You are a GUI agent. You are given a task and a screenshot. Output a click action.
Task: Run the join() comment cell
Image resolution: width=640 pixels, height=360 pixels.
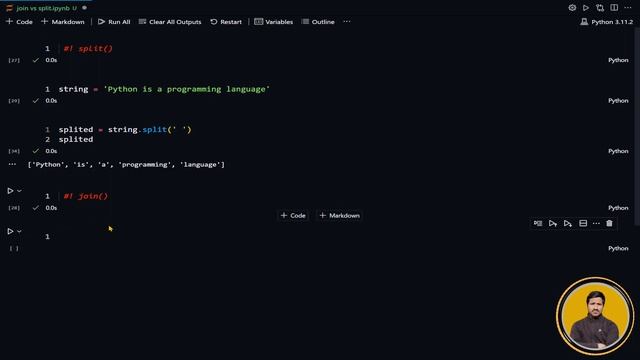coord(10,191)
